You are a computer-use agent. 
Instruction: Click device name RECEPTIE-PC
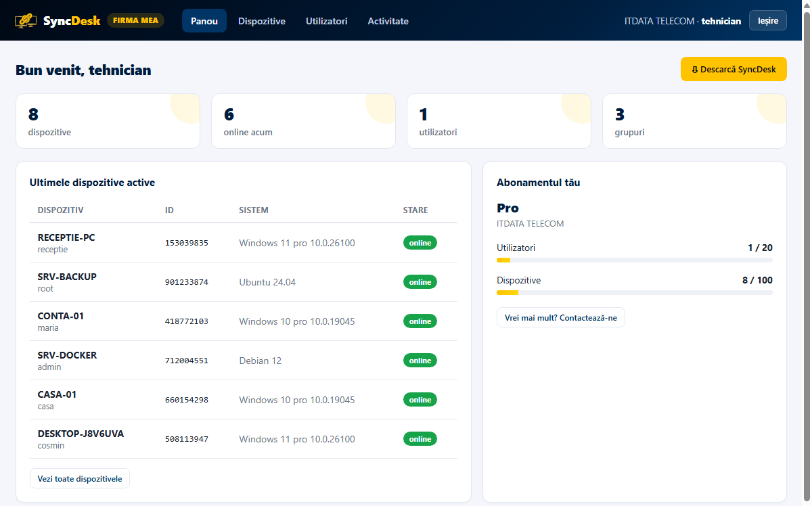coord(66,237)
